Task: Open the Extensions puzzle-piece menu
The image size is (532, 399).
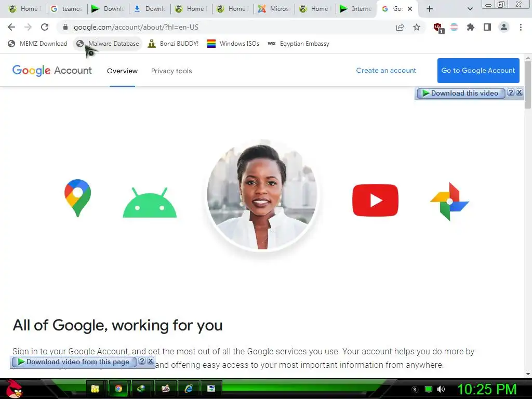Action: coord(471,27)
